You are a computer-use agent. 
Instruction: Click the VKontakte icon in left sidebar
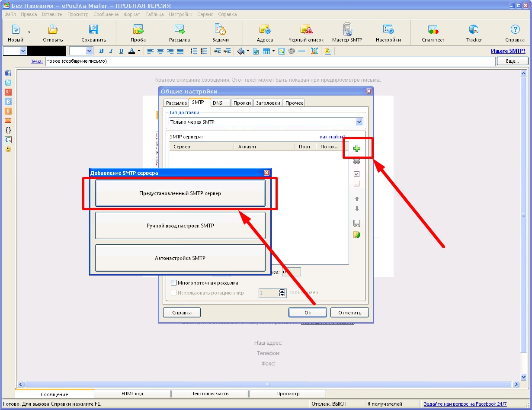(x=8, y=102)
